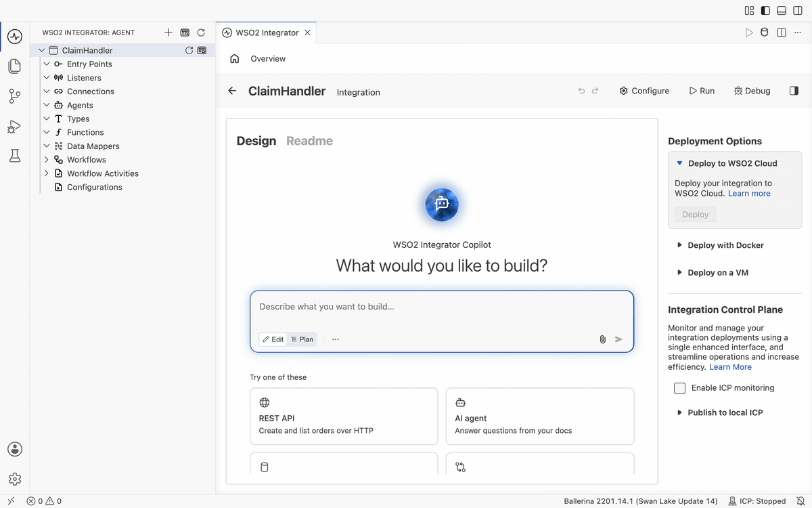Viewport: 812px width, 508px height.
Task: Open WSO2 Integrator activity bar icon
Action: (15, 36)
